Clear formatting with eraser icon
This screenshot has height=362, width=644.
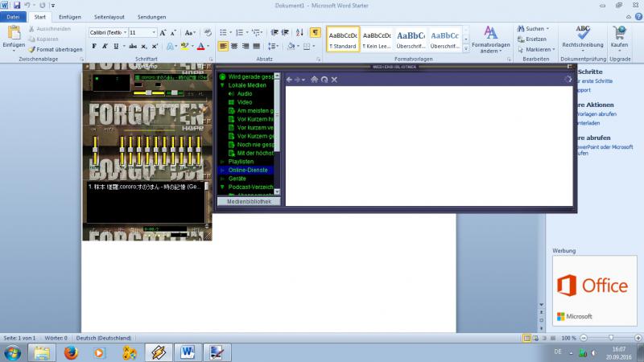(x=208, y=33)
